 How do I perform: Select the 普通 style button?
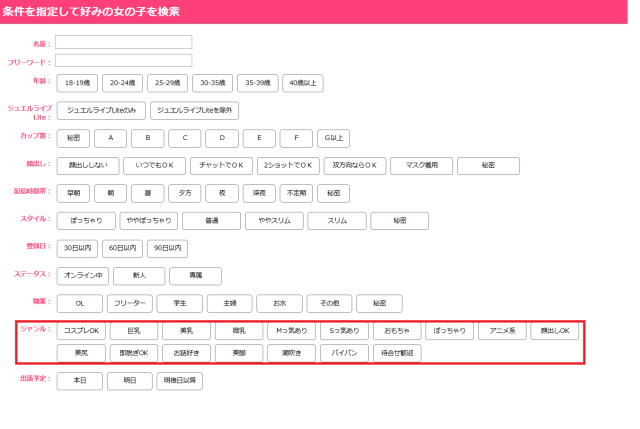coord(211,220)
